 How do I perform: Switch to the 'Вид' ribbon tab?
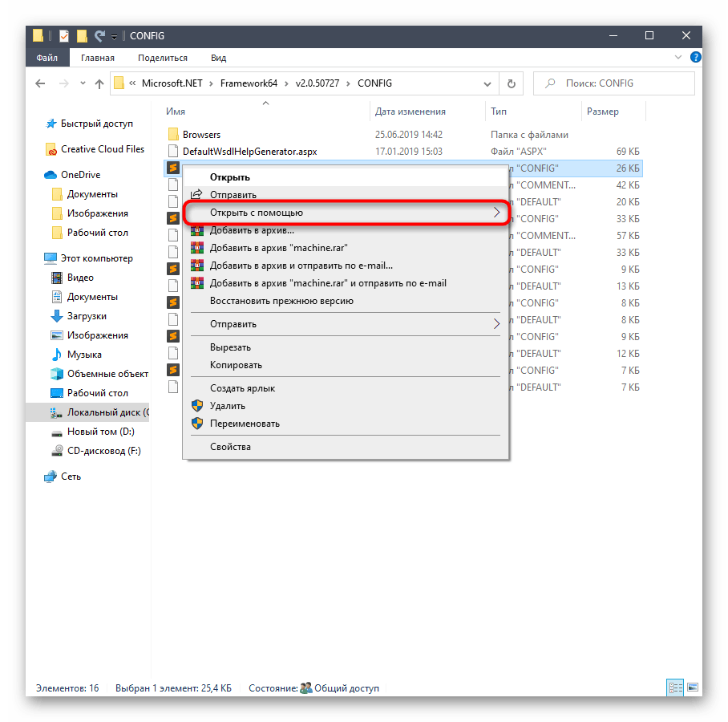coord(218,58)
